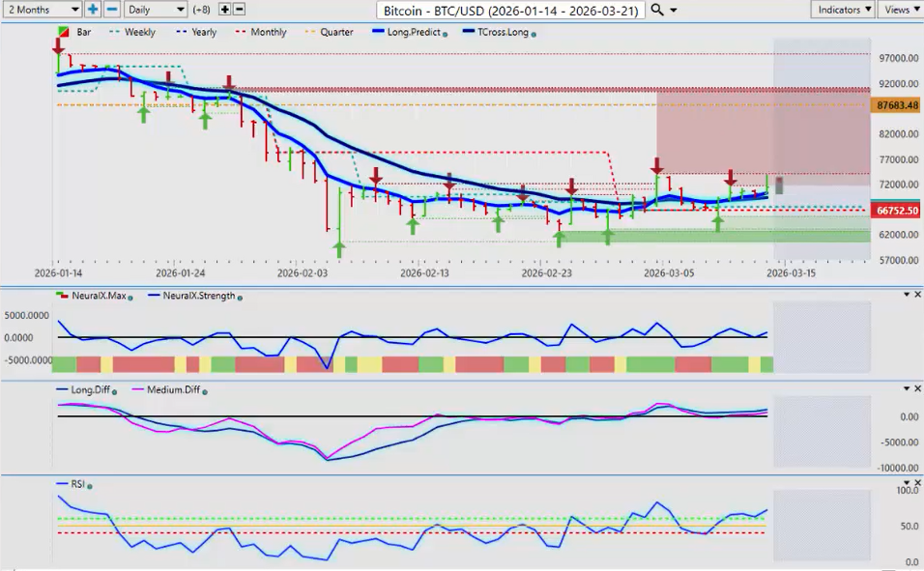Close the NeuralX indicator panel
Screen dimensions: 924x571
point(916,295)
